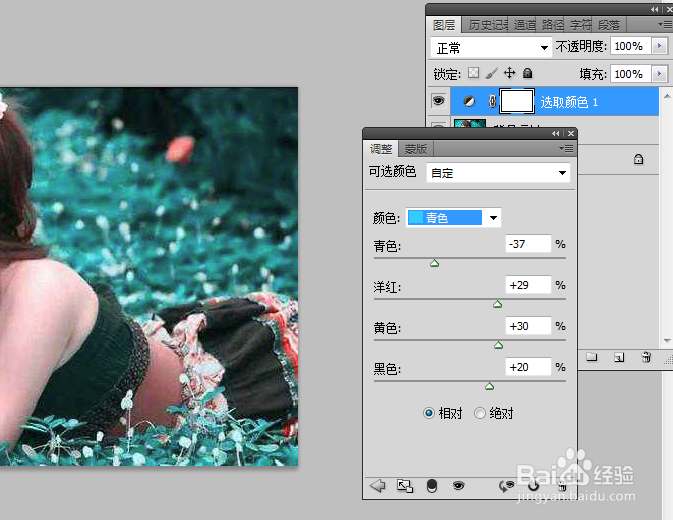Click the background layer thumbnail

pos(470,123)
